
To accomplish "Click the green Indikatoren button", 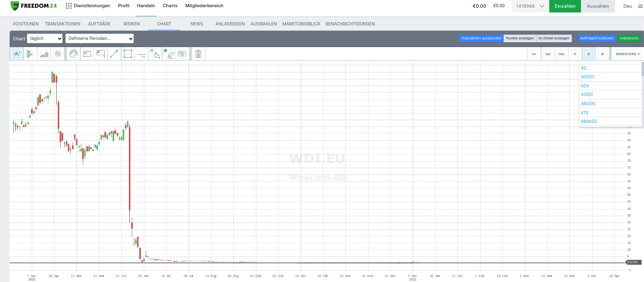I will pyautogui.click(x=630, y=38).
